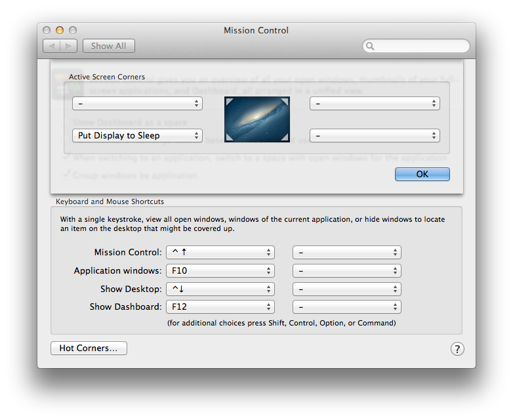Open the bottom-right hot corner dropdown
Screen dimensions: 513x420
click(375, 136)
